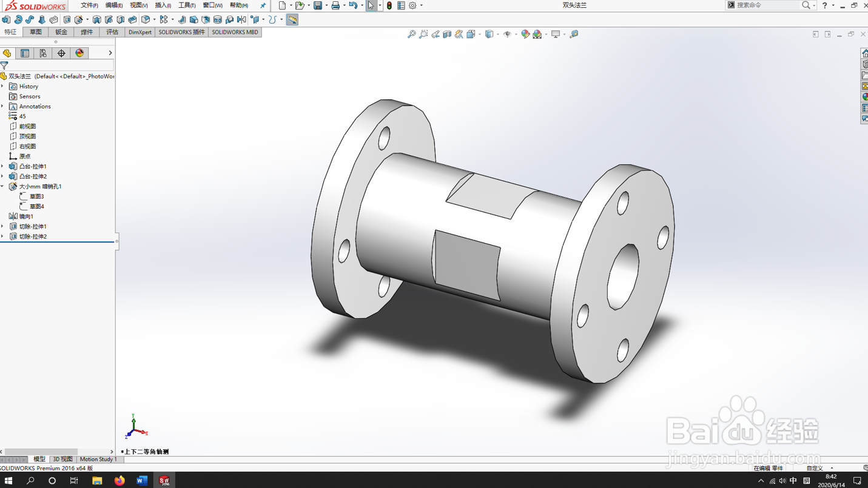Collapse the 大小mm 暗销孔1 feature node
The image size is (868, 488).
tap(2, 187)
